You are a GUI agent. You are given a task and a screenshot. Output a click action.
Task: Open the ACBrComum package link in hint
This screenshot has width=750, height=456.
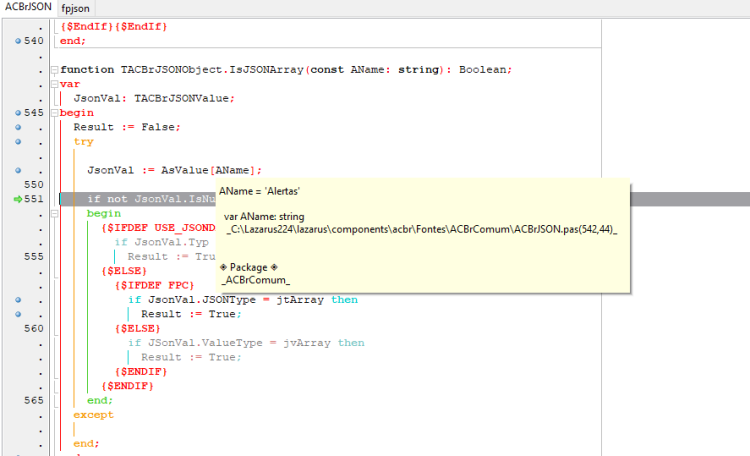[x=255, y=280]
